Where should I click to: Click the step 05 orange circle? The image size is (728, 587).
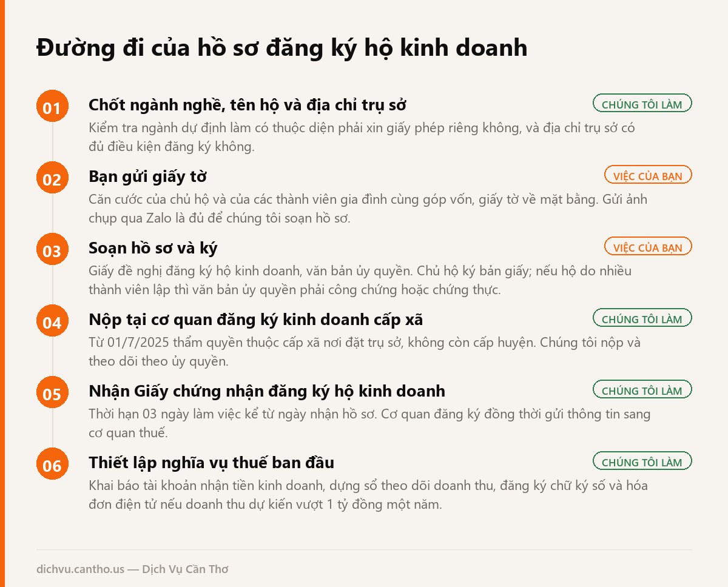tap(52, 392)
